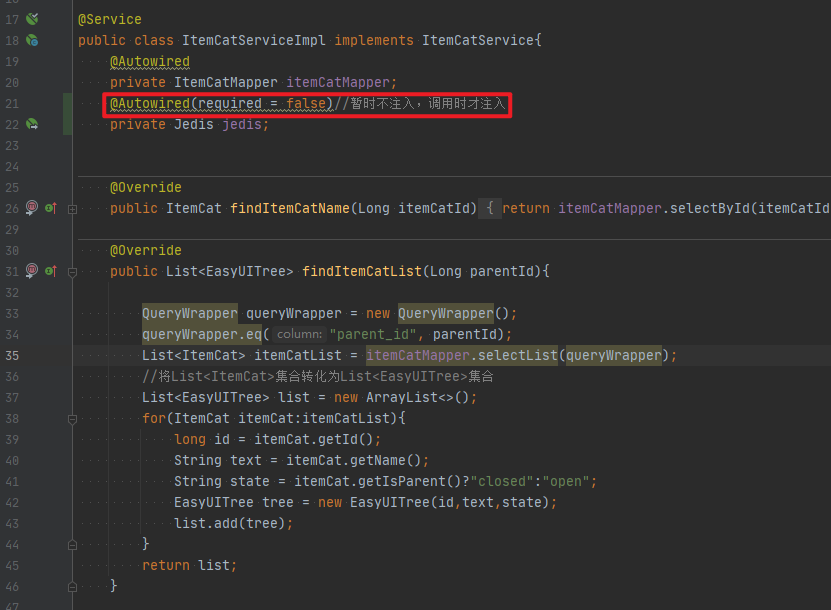Screen dimensions: 831x610
Task: Click the jedis field name on line 22
Action: pyautogui.click(x=242, y=124)
